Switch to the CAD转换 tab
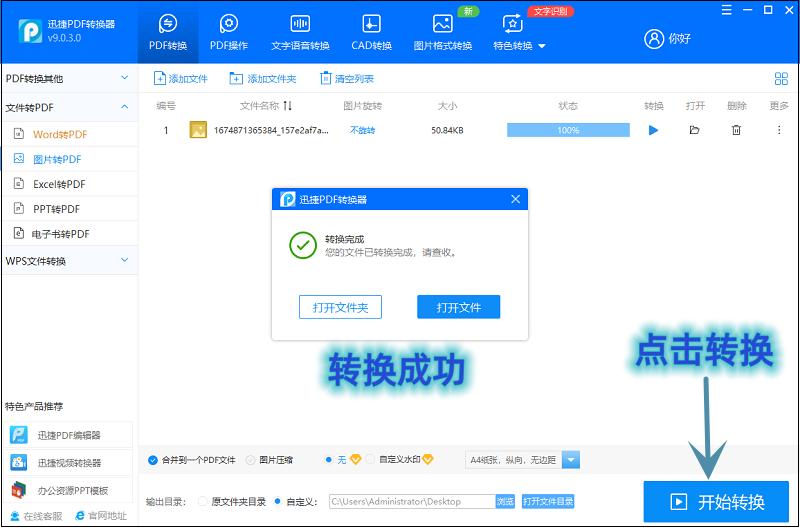 (x=371, y=33)
